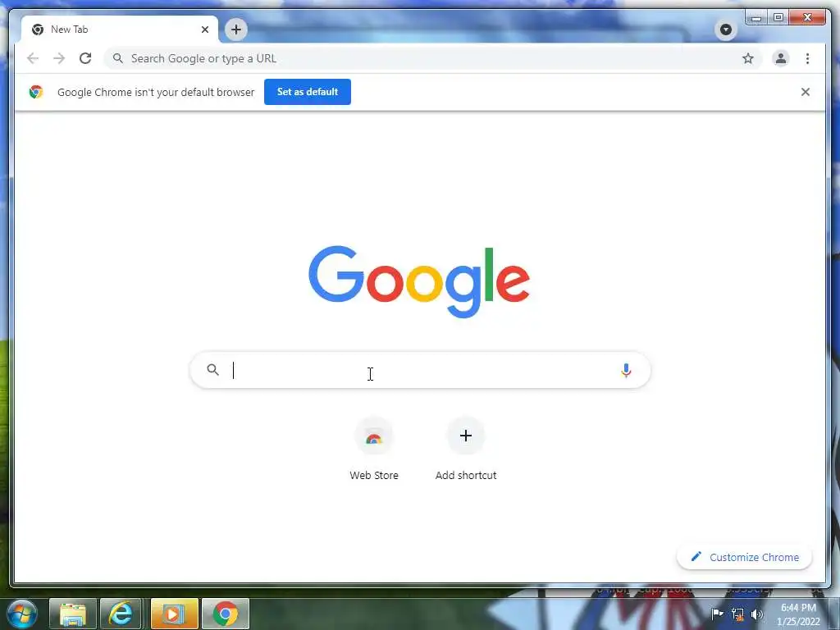Viewport: 840px width, 630px height.
Task: Click the Chrome icon in the taskbar
Action: click(x=226, y=614)
